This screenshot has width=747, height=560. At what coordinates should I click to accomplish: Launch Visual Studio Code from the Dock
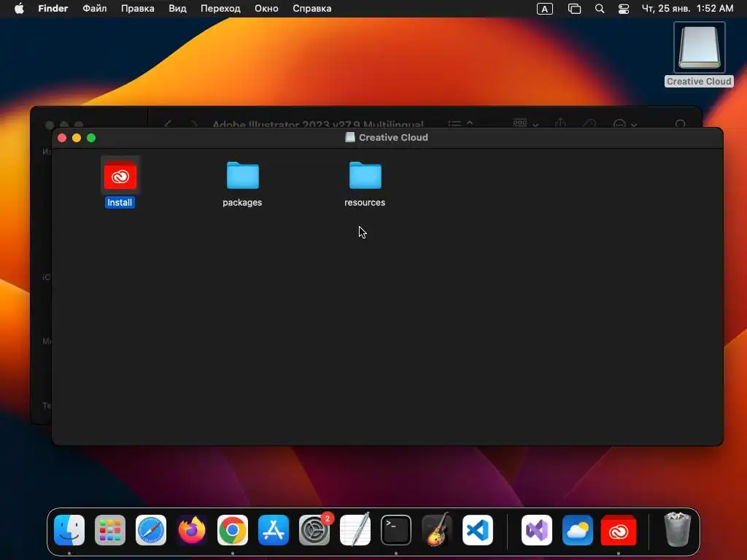pyautogui.click(x=477, y=530)
